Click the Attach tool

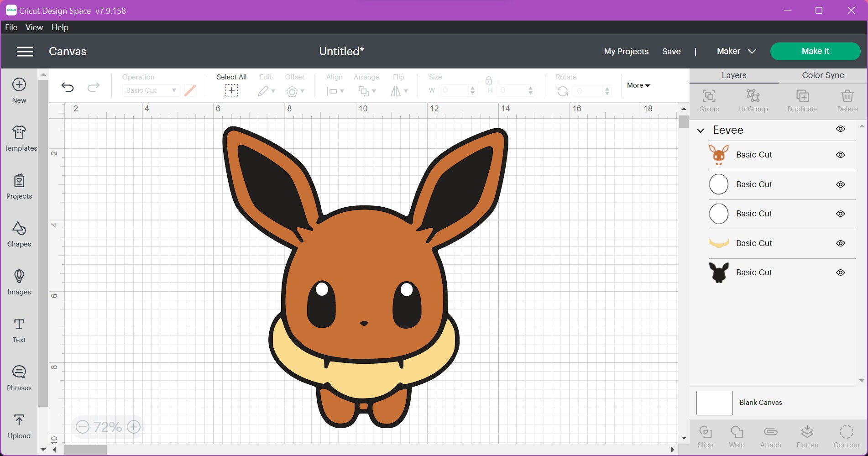(x=770, y=436)
